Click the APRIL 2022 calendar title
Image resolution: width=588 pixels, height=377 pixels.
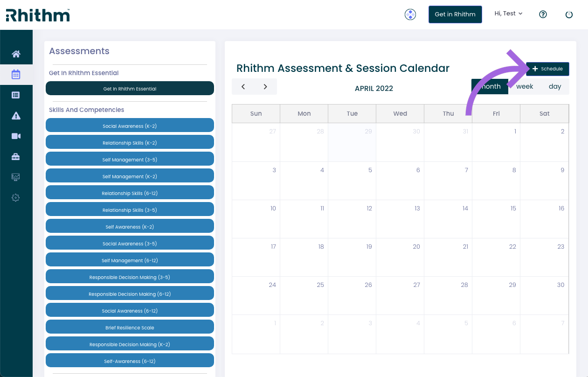(x=374, y=89)
